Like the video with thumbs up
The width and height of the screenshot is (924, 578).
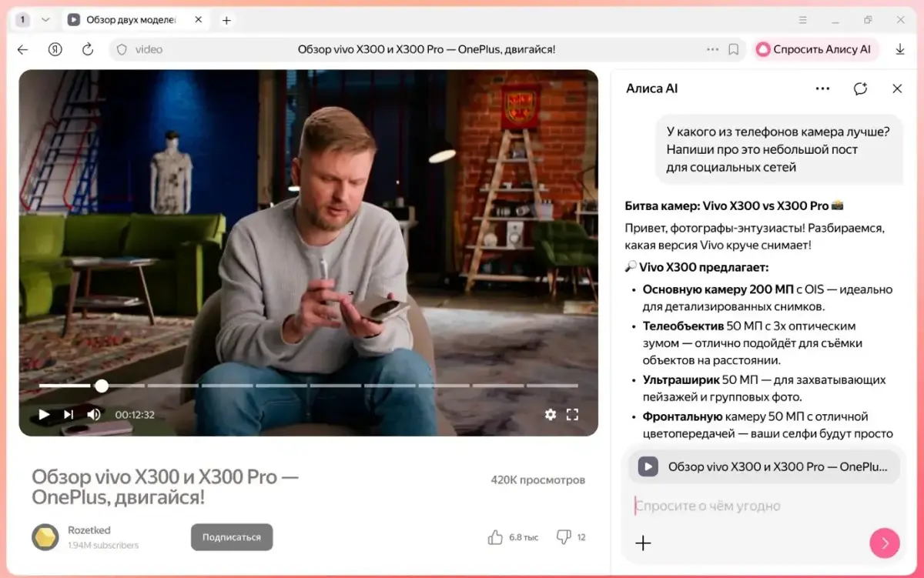tap(495, 537)
